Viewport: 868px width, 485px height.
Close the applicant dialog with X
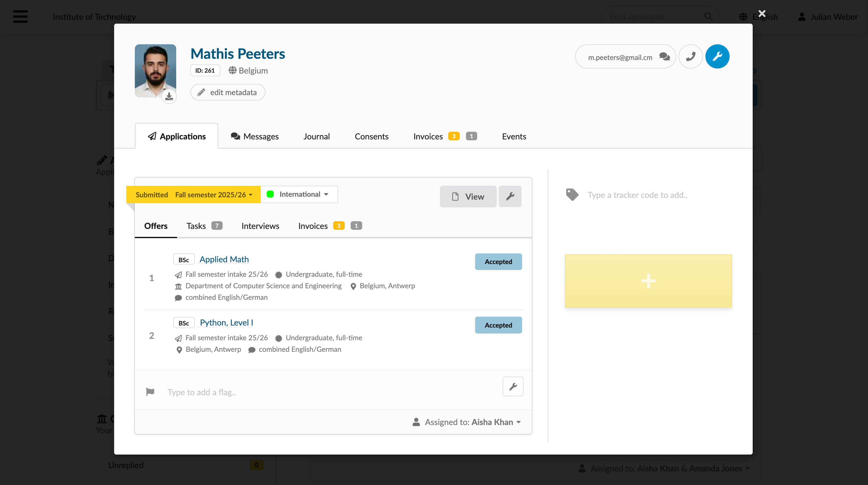[762, 14]
